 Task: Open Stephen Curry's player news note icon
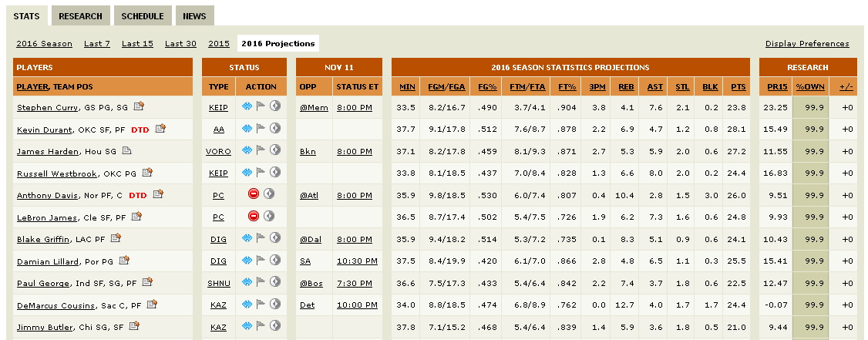click(139, 106)
